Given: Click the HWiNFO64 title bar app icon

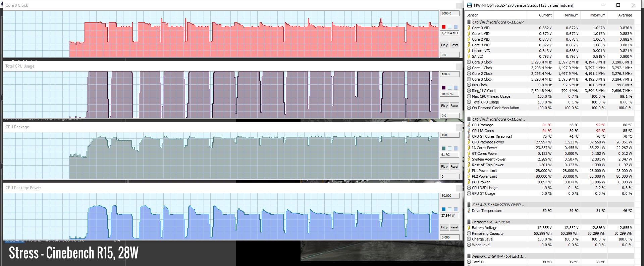Looking at the screenshot, I should (x=470, y=5).
